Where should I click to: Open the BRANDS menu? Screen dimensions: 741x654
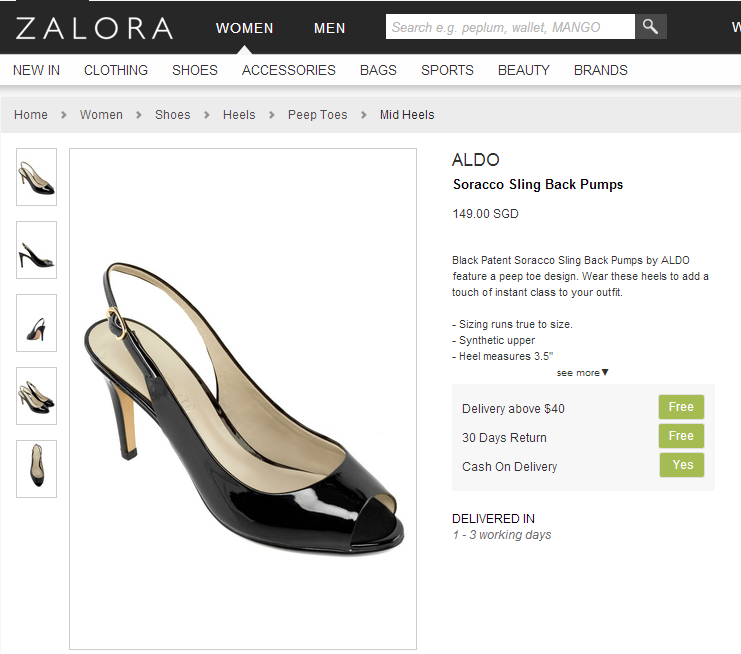[601, 70]
